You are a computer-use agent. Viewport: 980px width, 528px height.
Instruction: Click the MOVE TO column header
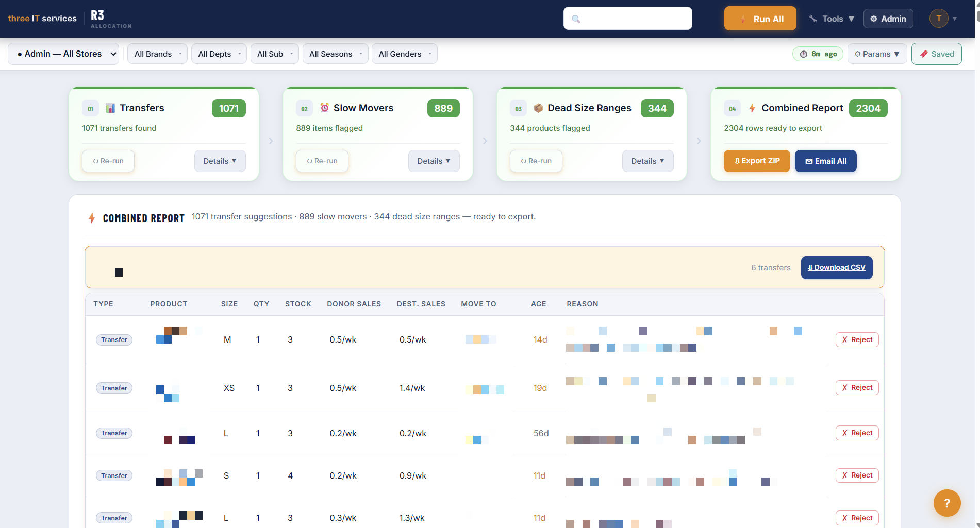(478, 304)
